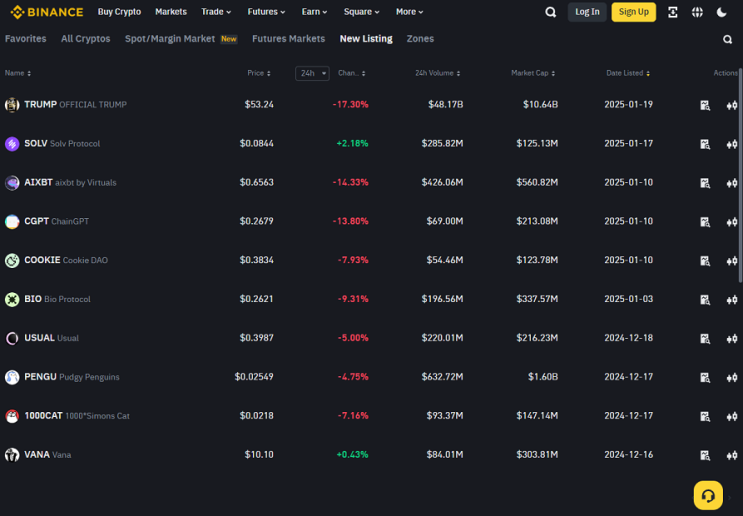Expand the Trade menu

pyautogui.click(x=216, y=12)
